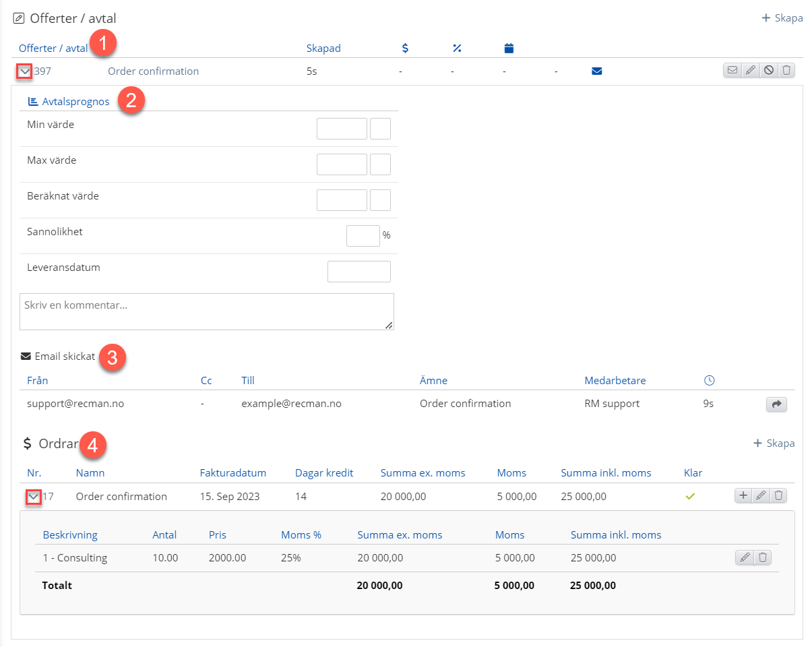812x647 pixels.
Task: Click the Pris column header
Action: 218,535
